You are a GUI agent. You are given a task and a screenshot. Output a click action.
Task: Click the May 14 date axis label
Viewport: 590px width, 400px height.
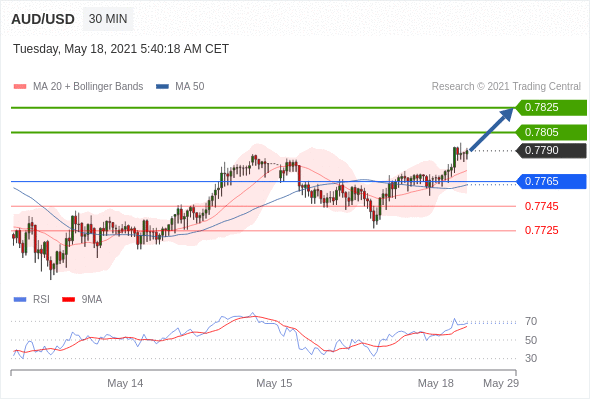125,383
